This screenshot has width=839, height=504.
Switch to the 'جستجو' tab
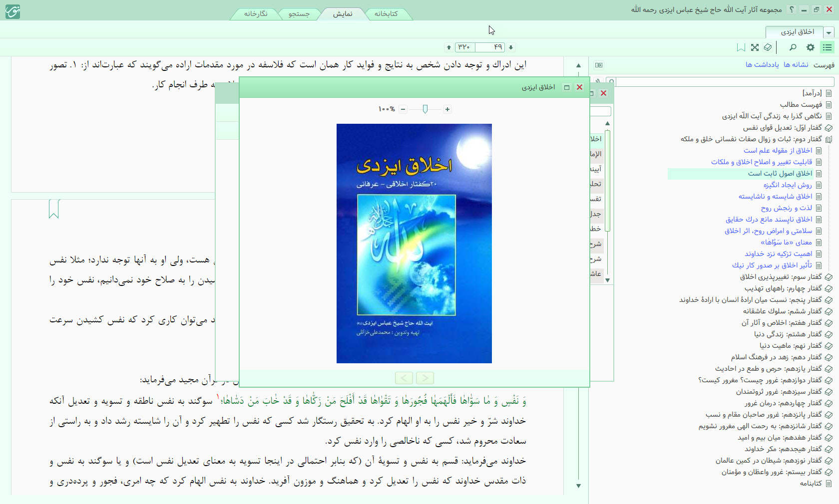pyautogui.click(x=299, y=14)
